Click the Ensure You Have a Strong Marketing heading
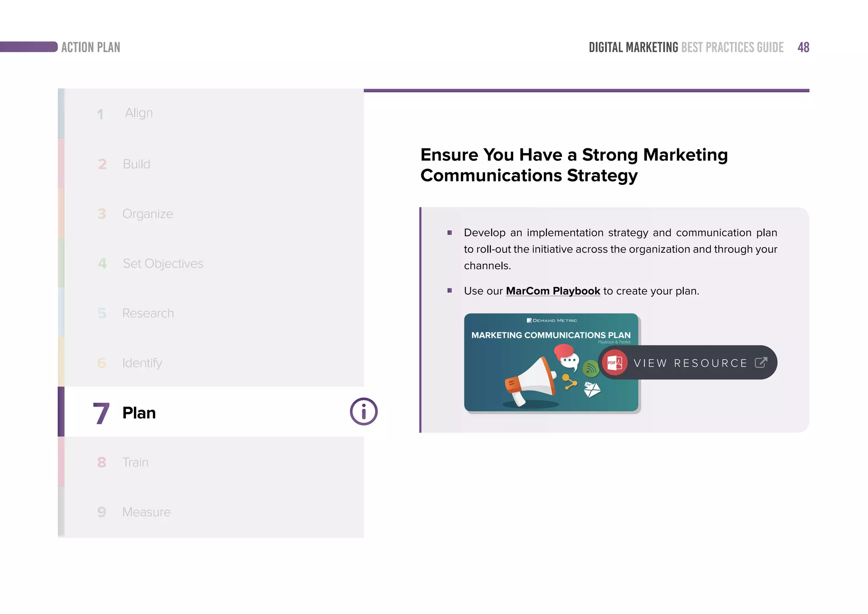The width and height of the screenshot is (868, 614). 574,165
